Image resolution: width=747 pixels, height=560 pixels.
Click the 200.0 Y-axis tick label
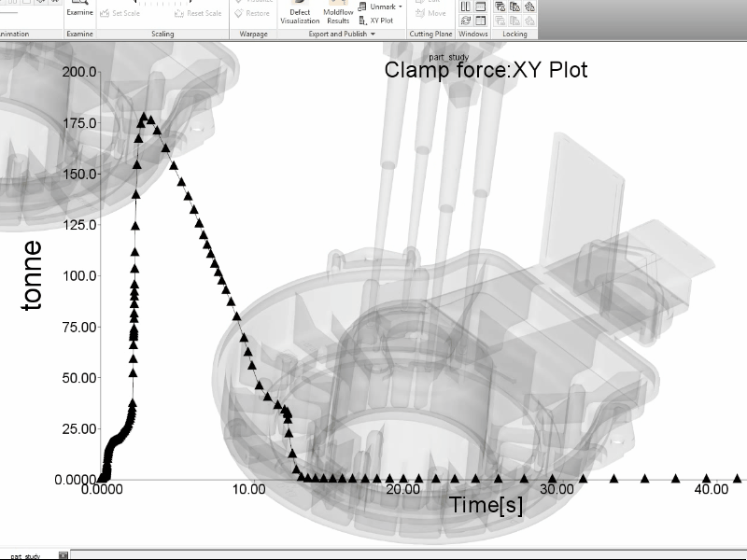click(79, 72)
